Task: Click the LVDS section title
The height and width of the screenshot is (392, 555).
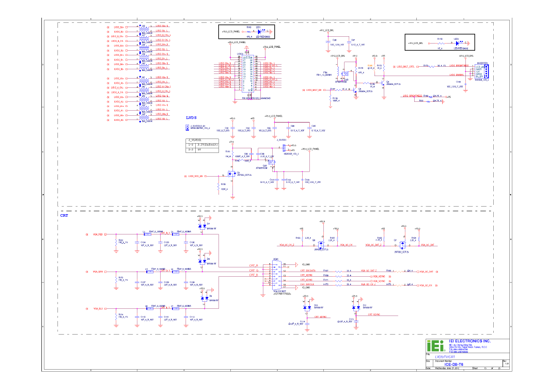Action: pyautogui.click(x=191, y=118)
